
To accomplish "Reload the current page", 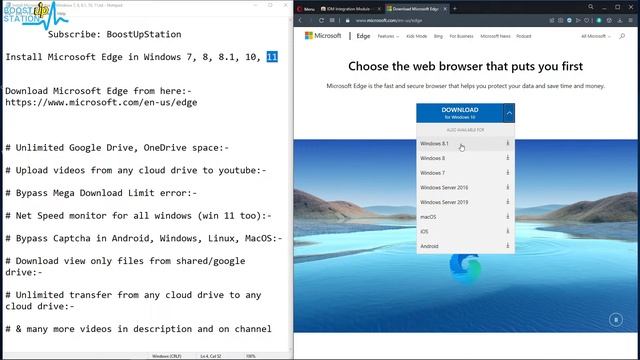I will tap(321, 20).
